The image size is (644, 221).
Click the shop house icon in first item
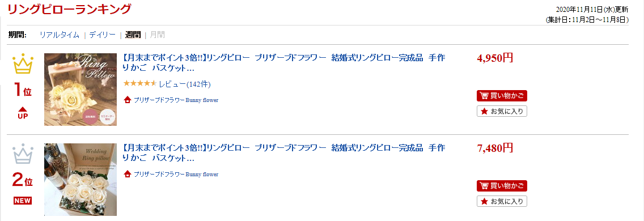[128, 100]
